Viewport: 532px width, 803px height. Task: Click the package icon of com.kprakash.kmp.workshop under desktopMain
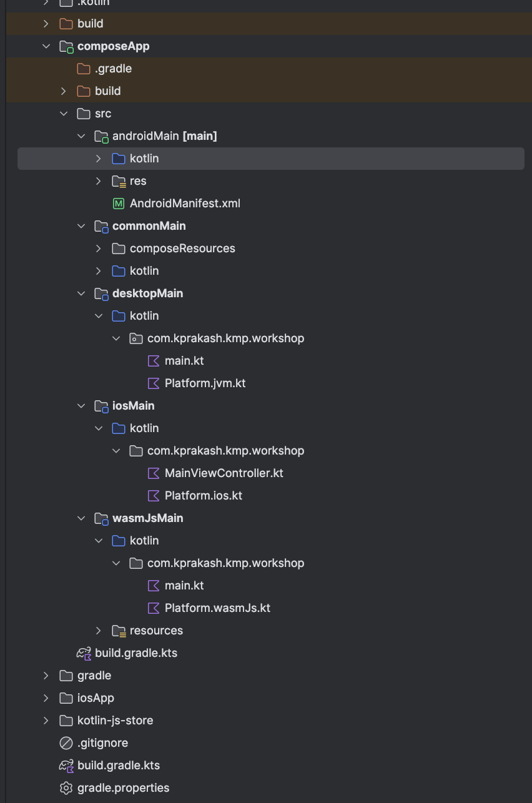[135, 338]
